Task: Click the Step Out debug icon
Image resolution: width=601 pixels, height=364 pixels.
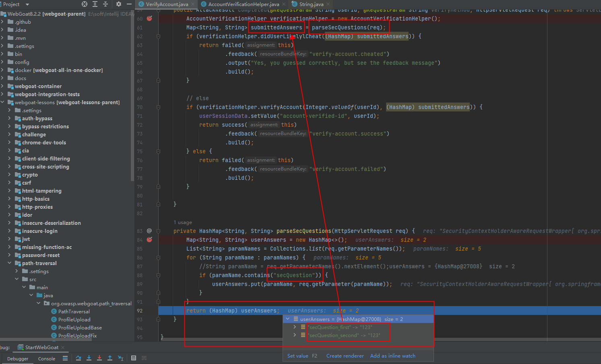Action: 110,358
